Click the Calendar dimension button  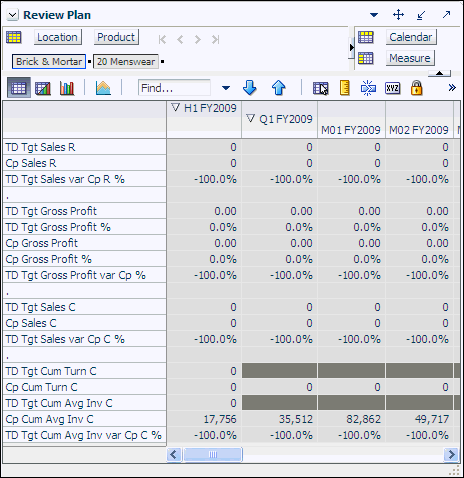point(411,37)
